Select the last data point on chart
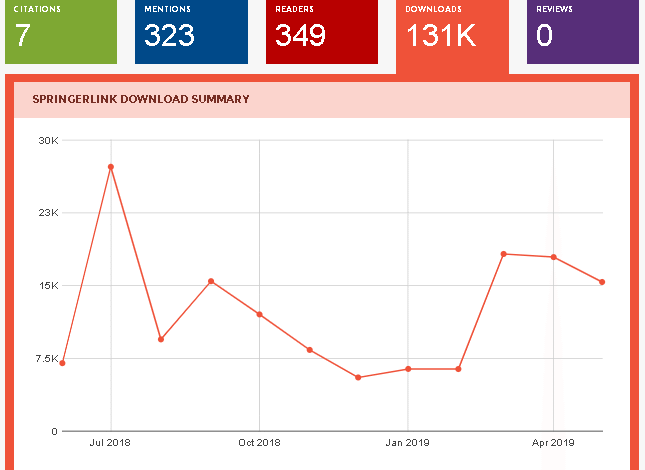This screenshot has height=470, width=645. click(602, 282)
